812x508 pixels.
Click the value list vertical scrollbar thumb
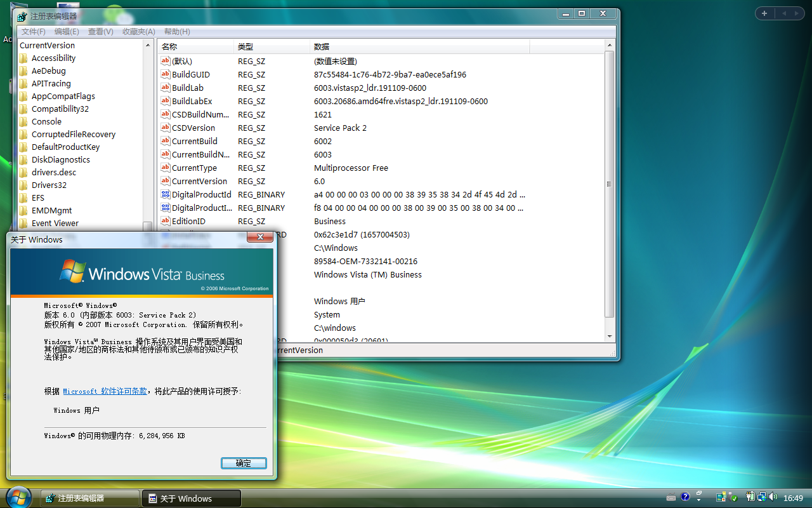[610, 184]
